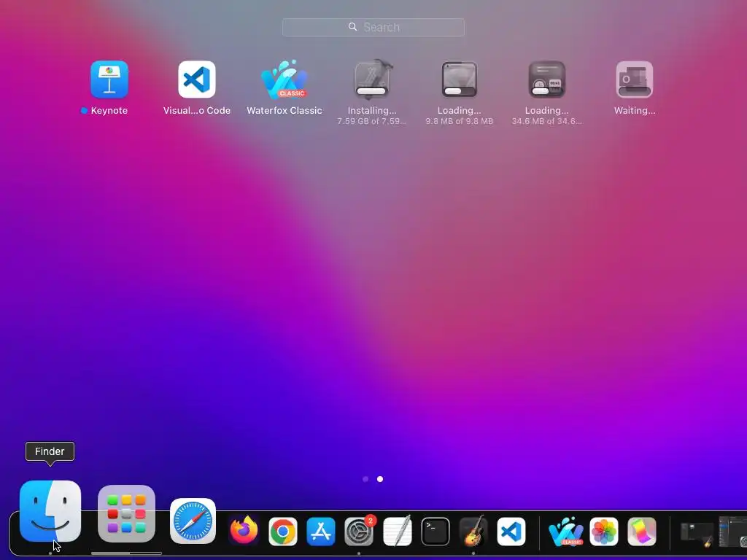The width and height of the screenshot is (747, 560).
Task: Open Waterfox Classic in the Launchpad grid
Action: (x=285, y=79)
